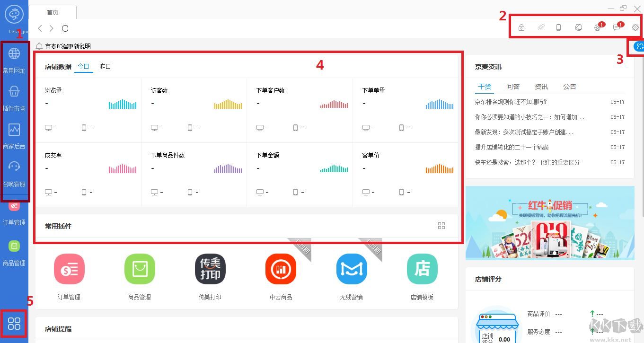Click the mobile phone icon in toolbar
Screen dimensions: 644x343
pyautogui.click(x=558, y=27)
